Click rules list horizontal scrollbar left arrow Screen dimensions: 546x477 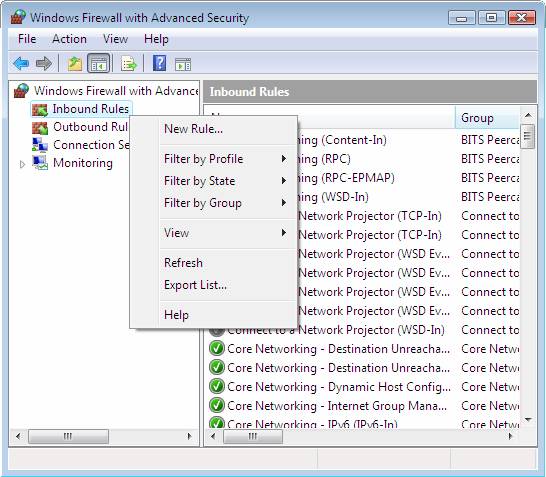[213, 436]
